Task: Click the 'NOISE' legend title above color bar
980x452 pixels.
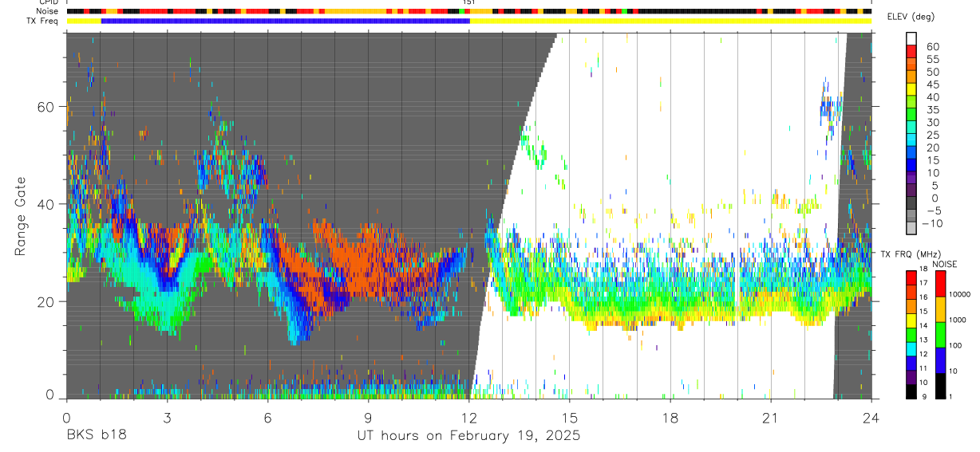Action: pyautogui.click(x=944, y=264)
